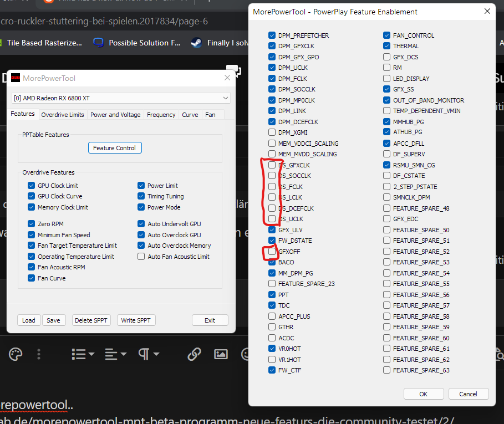Enable the TEMP_DEPENDENT_VMIN checkbox
Viewport: 504px width, 424px height.
pyautogui.click(x=386, y=110)
